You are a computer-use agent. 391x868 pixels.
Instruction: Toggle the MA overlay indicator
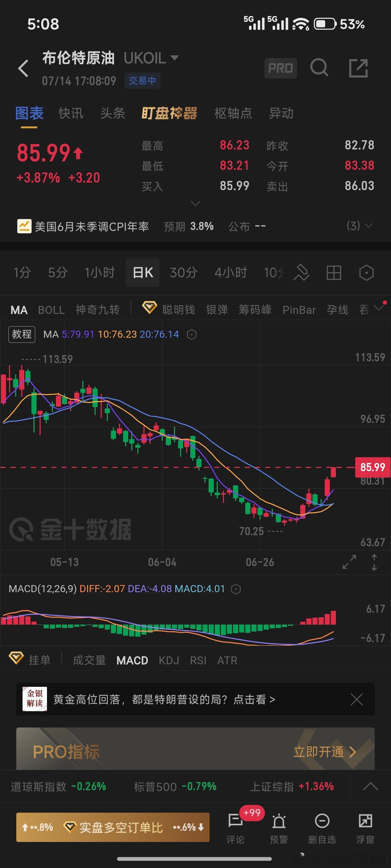(x=19, y=310)
